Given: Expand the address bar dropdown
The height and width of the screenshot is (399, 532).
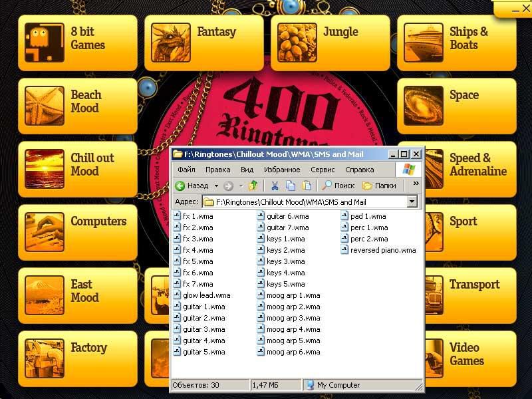Looking at the screenshot, I should 412,201.
